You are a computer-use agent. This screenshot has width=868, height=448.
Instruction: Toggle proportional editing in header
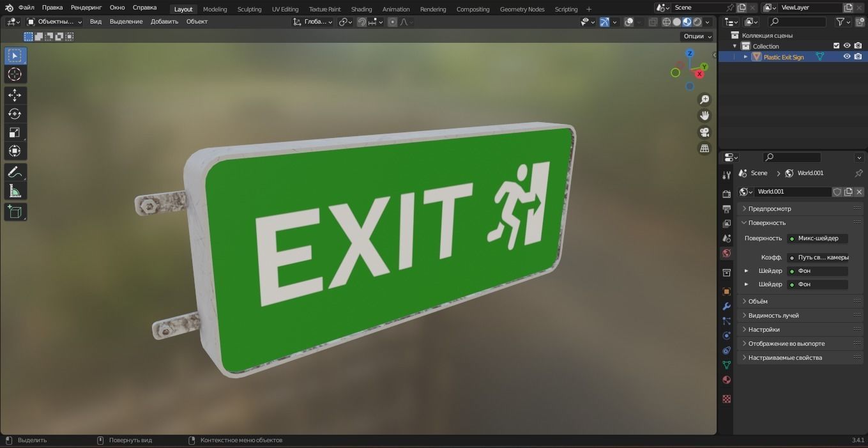pos(392,22)
